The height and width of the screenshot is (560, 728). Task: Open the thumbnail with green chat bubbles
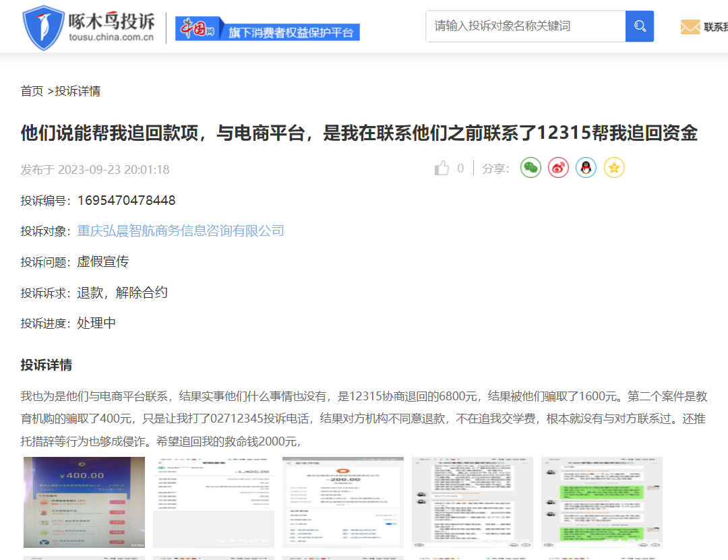coord(602,502)
